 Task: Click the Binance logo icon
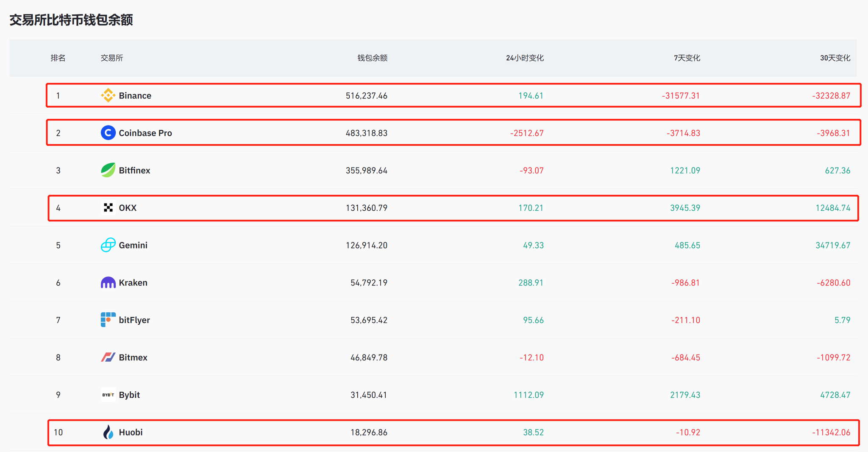[x=108, y=95]
